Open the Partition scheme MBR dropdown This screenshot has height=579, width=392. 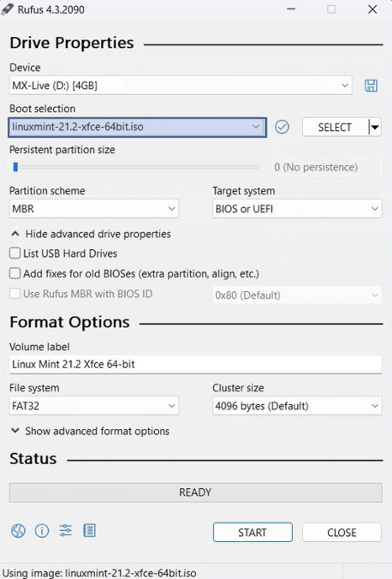pyautogui.click(x=93, y=209)
